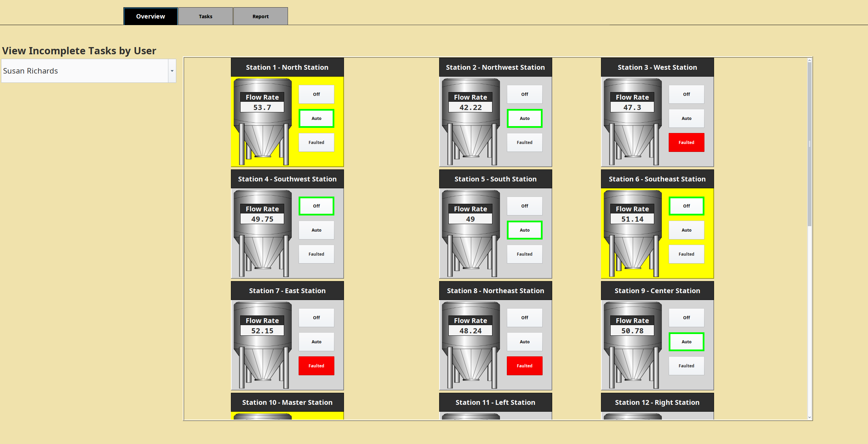This screenshot has height=444, width=868.
Task: Click Off on Station 6 Southeast
Action: pyautogui.click(x=687, y=206)
